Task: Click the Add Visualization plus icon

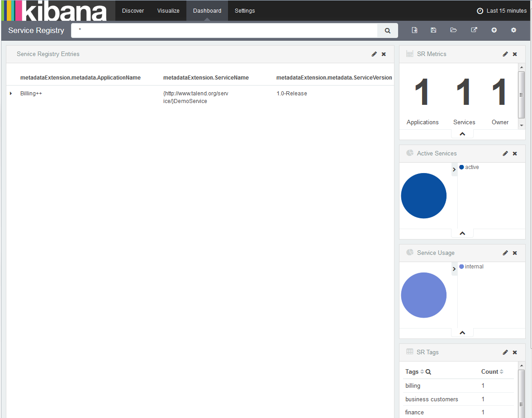Action: [x=494, y=30]
